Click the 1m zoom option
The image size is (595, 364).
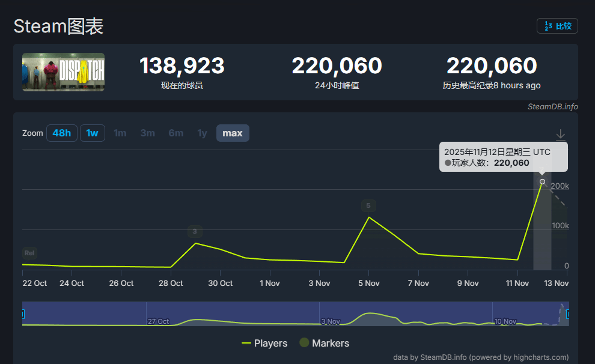(120, 133)
